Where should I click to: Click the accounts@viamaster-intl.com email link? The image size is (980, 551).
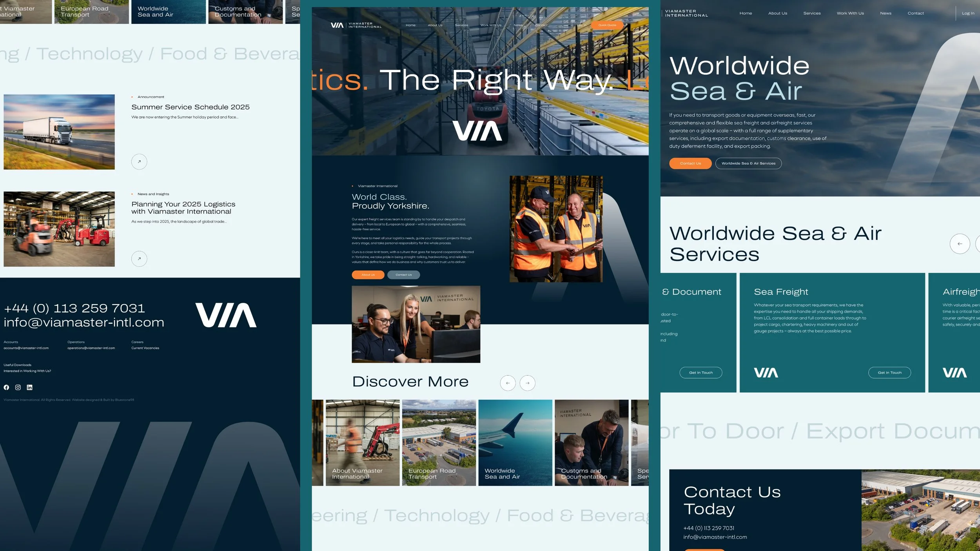(x=26, y=348)
